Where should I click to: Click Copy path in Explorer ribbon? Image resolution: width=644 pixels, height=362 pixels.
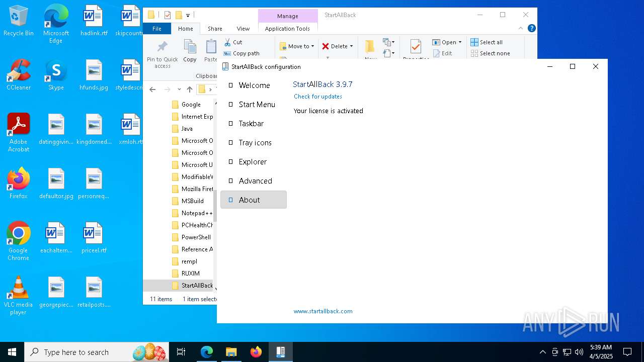point(242,53)
